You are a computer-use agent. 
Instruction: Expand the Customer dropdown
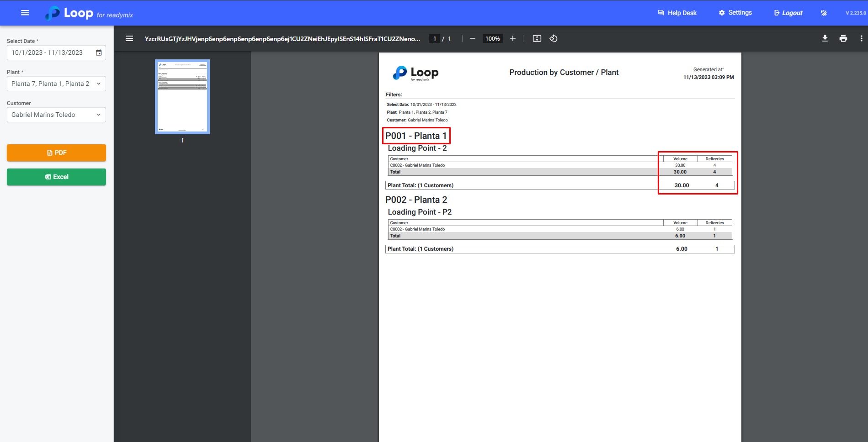(x=99, y=115)
